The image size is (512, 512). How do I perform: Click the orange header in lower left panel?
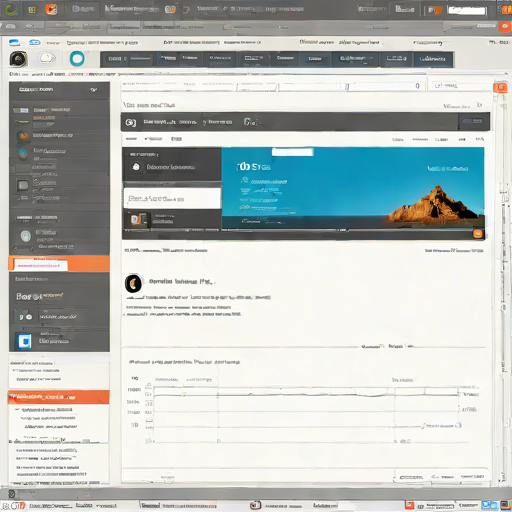click(59, 397)
